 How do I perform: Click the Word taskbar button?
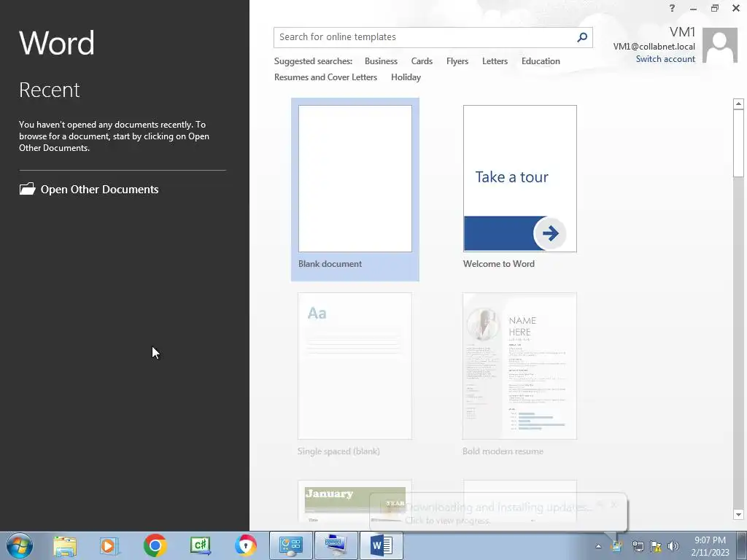pyautogui.click(x=381, y=545)
